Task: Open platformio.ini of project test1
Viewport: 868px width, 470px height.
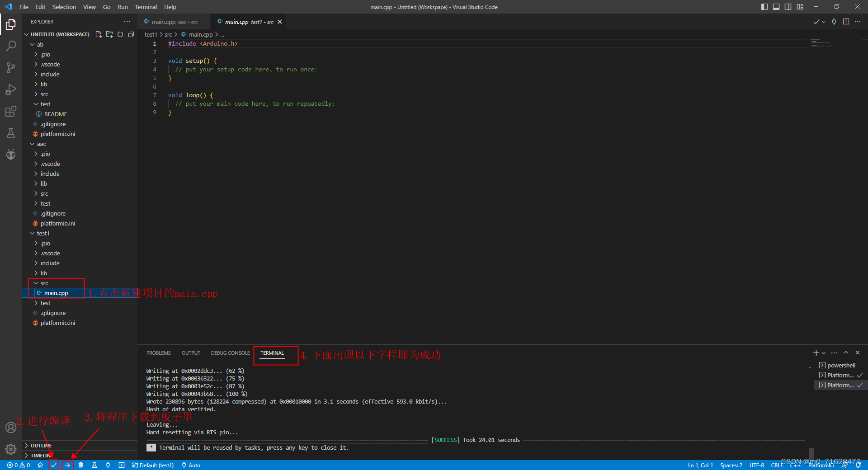Action: click(58, 322)
